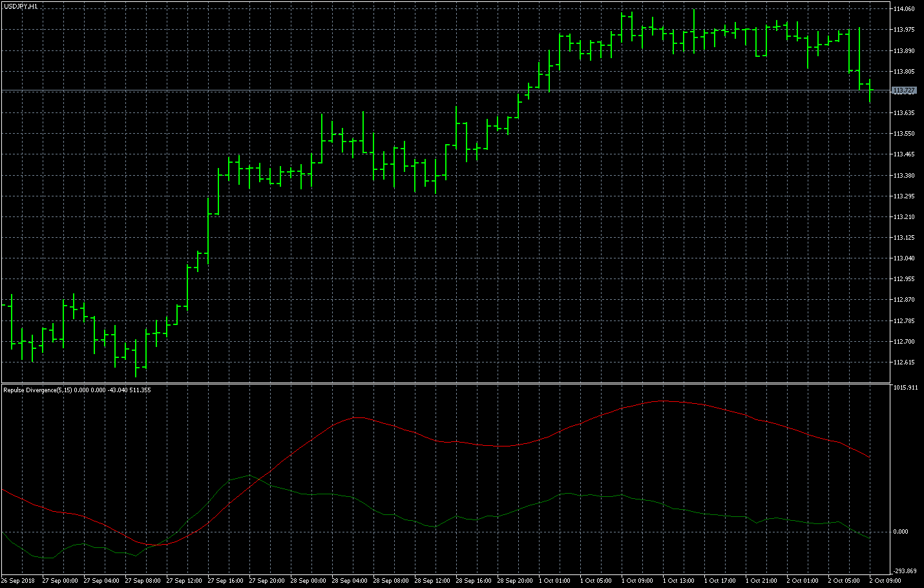Click the horizontal current bid price line

(388, 90)
